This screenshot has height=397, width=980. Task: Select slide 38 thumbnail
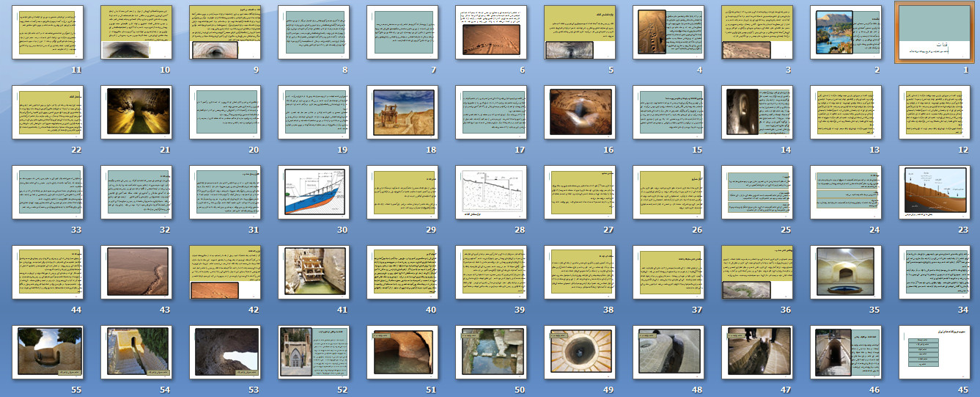(580, 272)
